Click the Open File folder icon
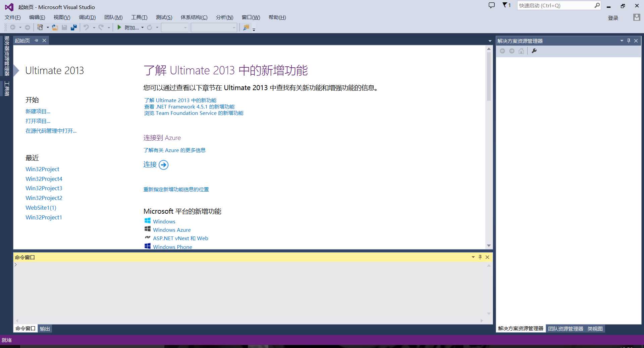 55,27
